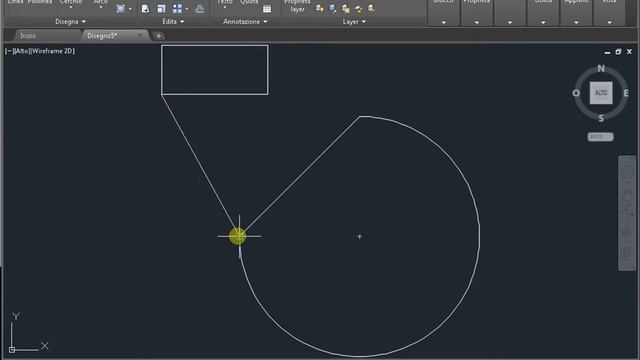Open the [Alto] view controls menu

pos(21,51)
